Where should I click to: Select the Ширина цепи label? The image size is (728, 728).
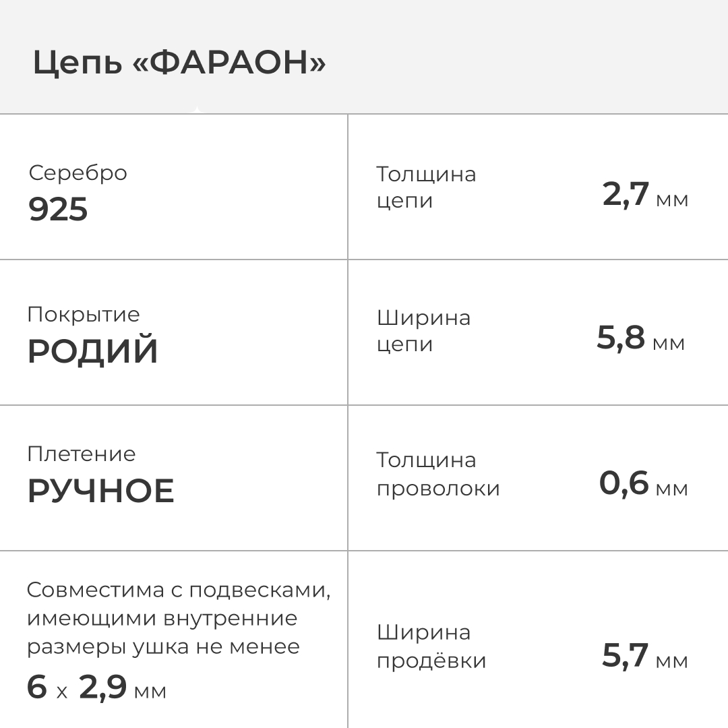tap(423, 331)
